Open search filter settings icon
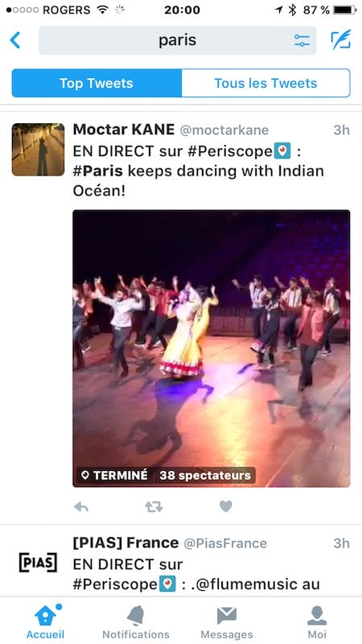Screen dimensions: 362x644 pyautogui.click(x=302, y=40)
